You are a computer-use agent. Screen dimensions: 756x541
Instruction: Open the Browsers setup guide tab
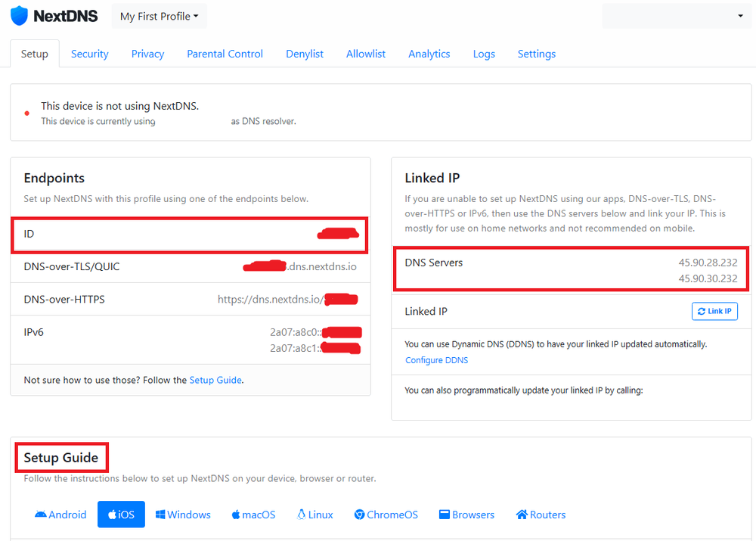coord(466,515)
